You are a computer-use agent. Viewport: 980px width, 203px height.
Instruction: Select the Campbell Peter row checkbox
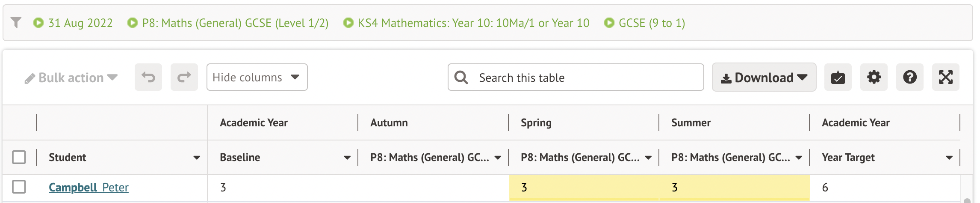click(19, 187)
